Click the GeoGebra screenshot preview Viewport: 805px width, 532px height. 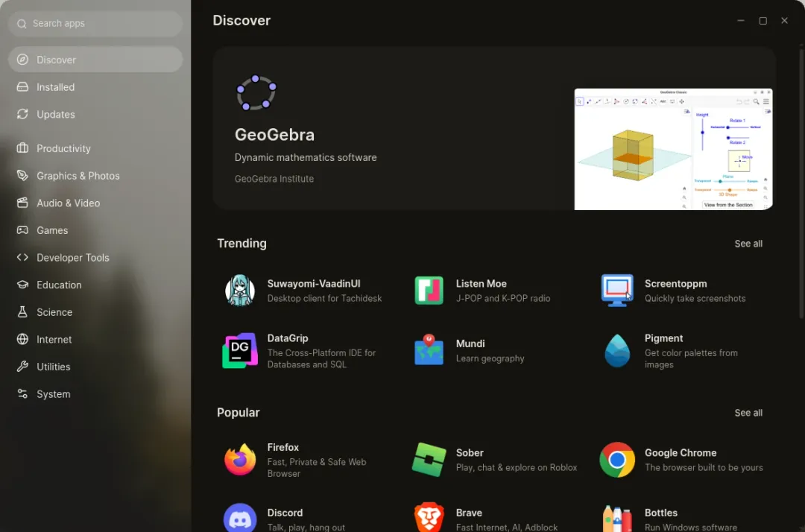click(673, 149)
